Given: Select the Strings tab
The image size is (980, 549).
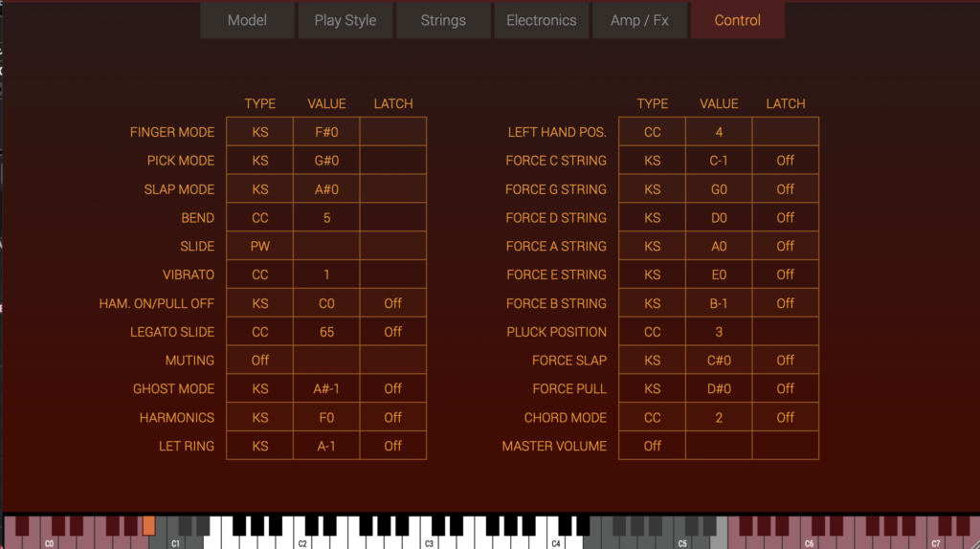Looking at the screenshot, I should tap(443, 20).
